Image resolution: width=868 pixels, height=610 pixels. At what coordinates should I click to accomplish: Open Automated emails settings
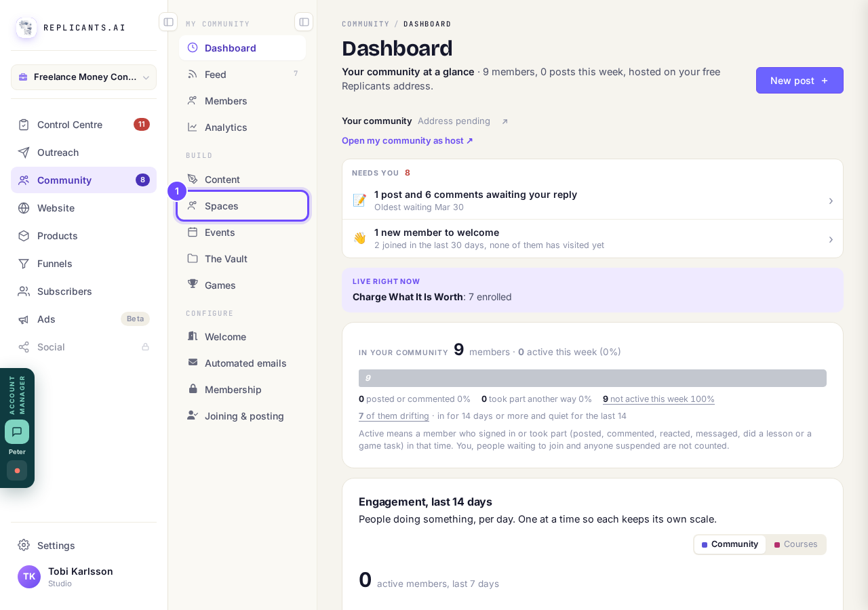242,363
